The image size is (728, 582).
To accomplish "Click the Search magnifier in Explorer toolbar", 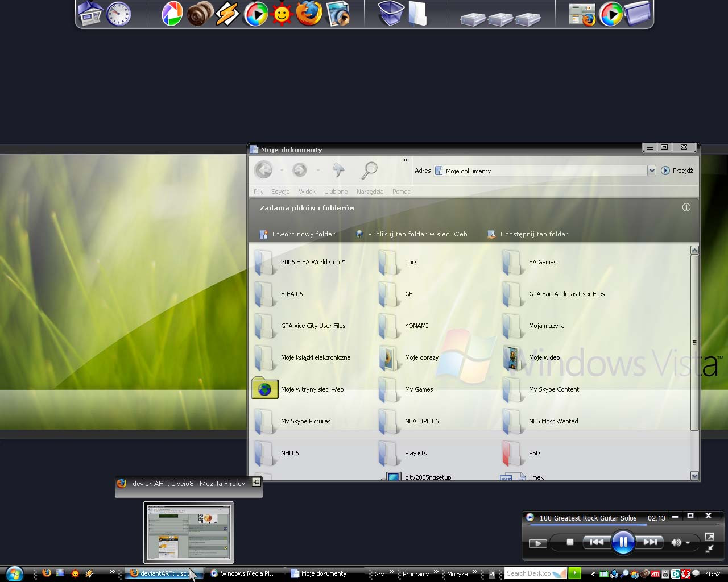I will point(370,169).
